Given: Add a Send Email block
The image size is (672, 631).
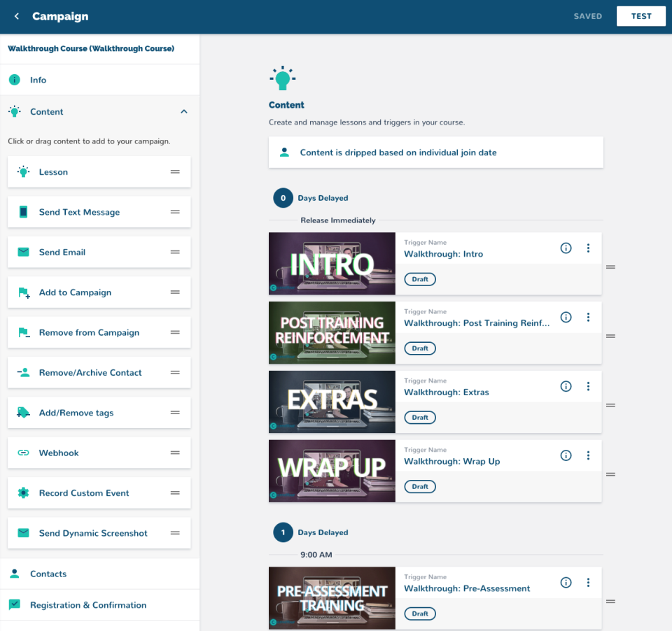Looking at the screenshot, I should [99, 253].
